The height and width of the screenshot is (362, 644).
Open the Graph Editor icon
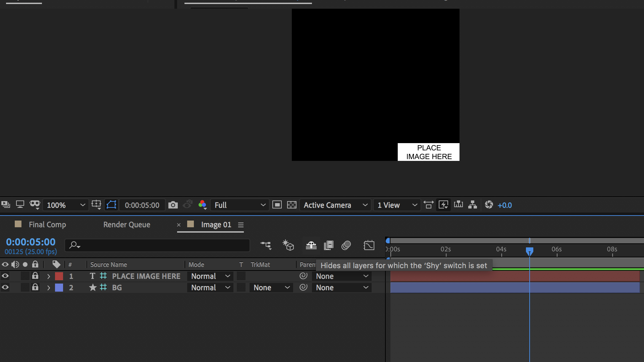tap(369, 245)
